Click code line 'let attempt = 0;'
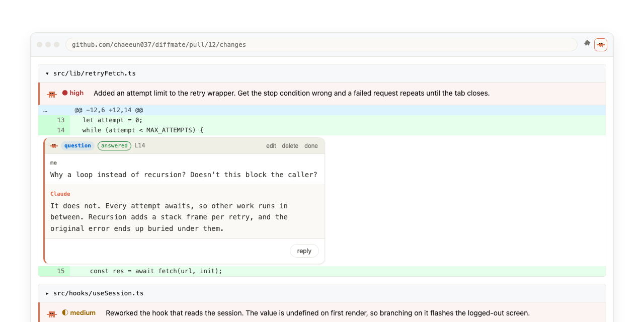 click(113, 120)
